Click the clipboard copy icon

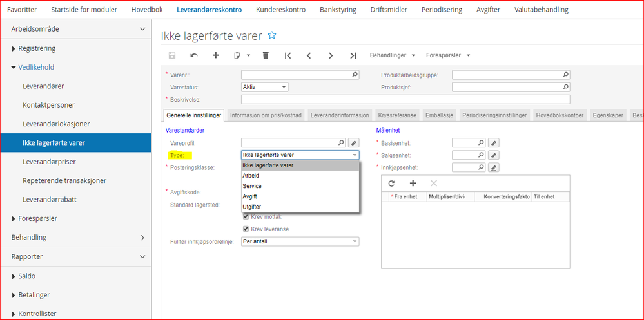[x=237, y=55]
